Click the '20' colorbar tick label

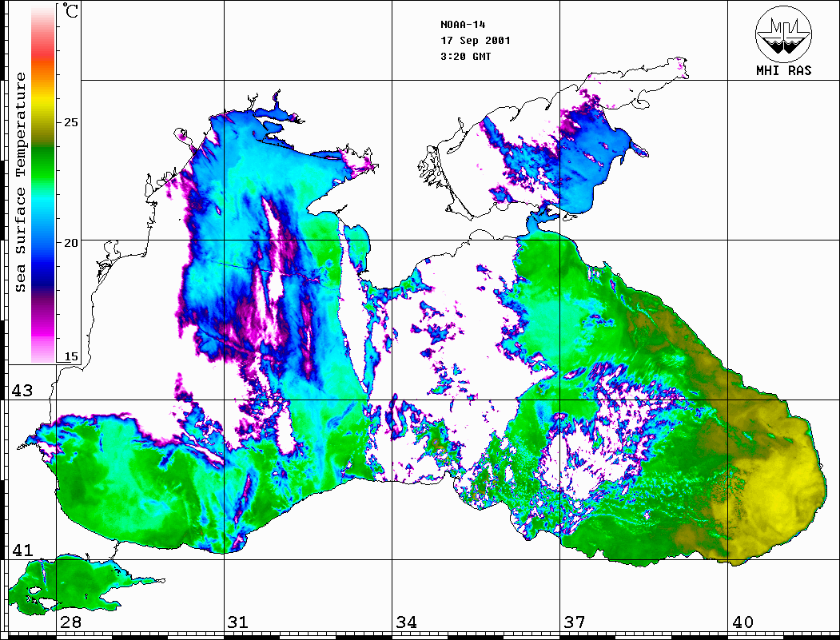coord(70,243)
